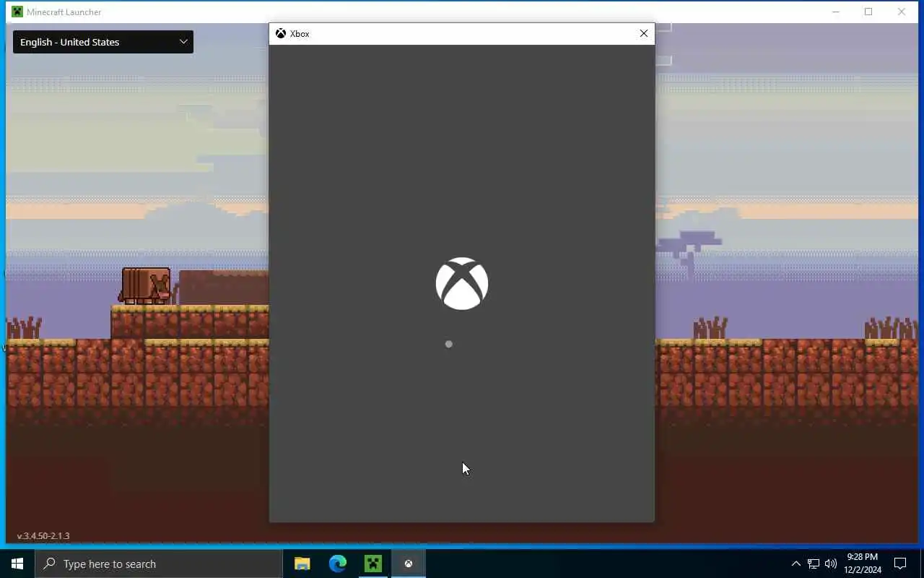Click the taskbar search box
This screenshot has height=578, width=924.
coord(159,564)
